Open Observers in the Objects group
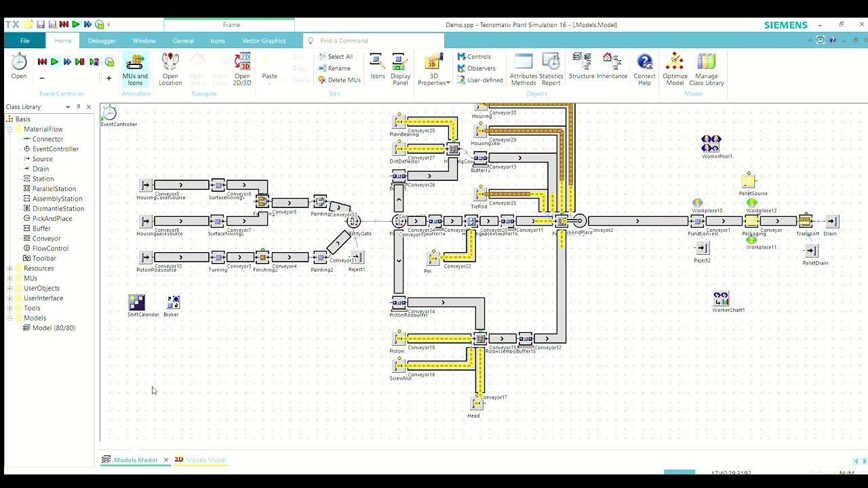This screenshot has height=488, width=868. [476, 68]
